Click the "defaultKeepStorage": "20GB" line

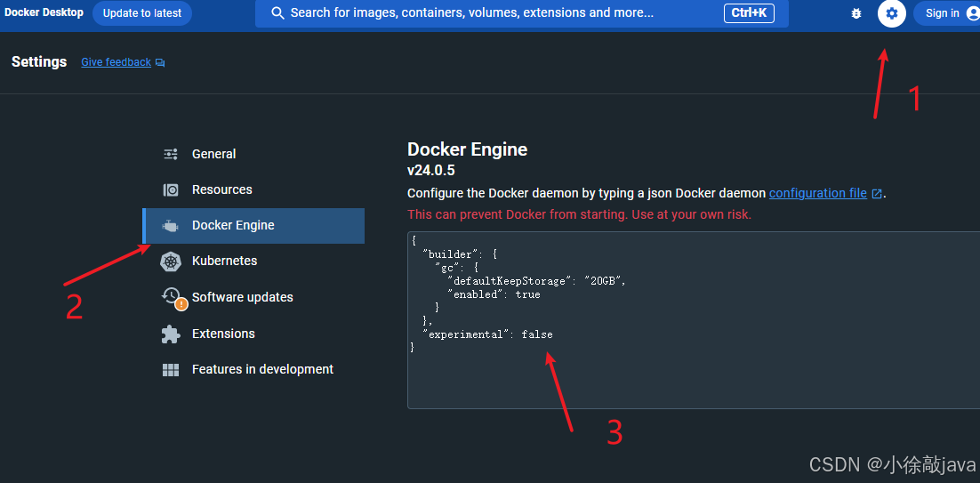(x=536, y=281)
